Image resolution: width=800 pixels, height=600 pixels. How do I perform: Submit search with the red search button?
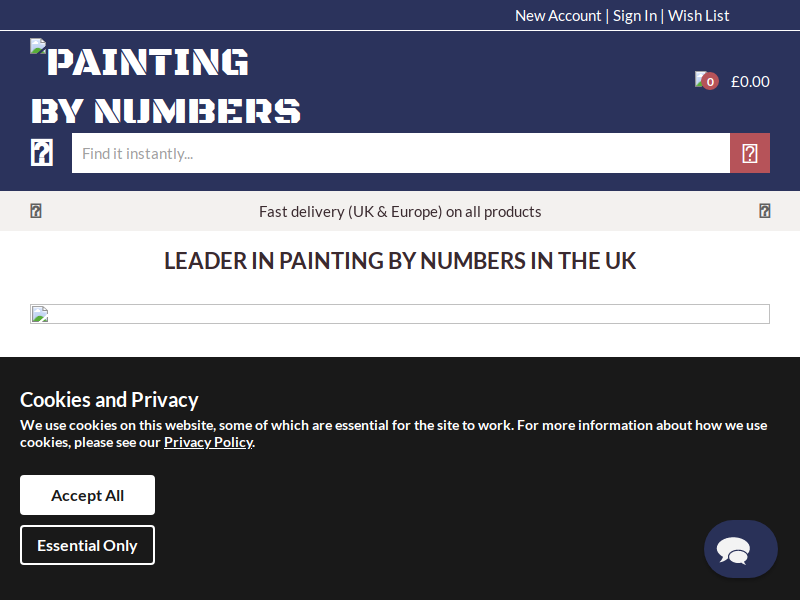pos(749,153)
